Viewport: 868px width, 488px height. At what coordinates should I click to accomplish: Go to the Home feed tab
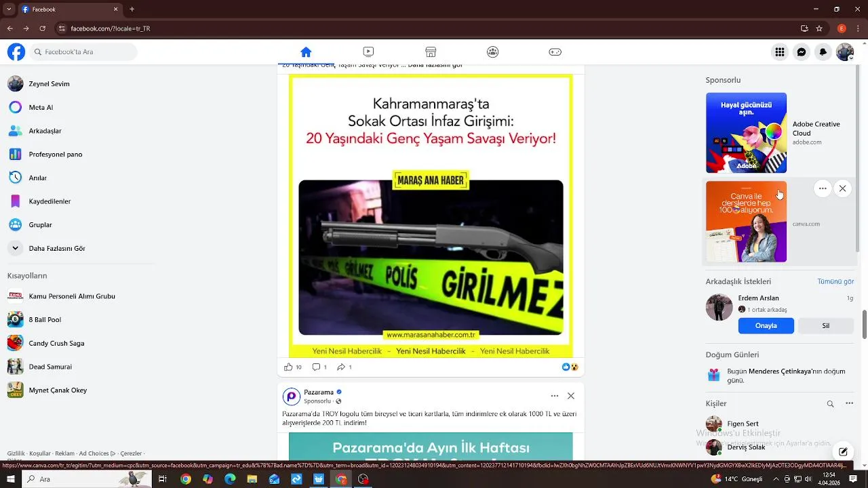pos(306,52)
